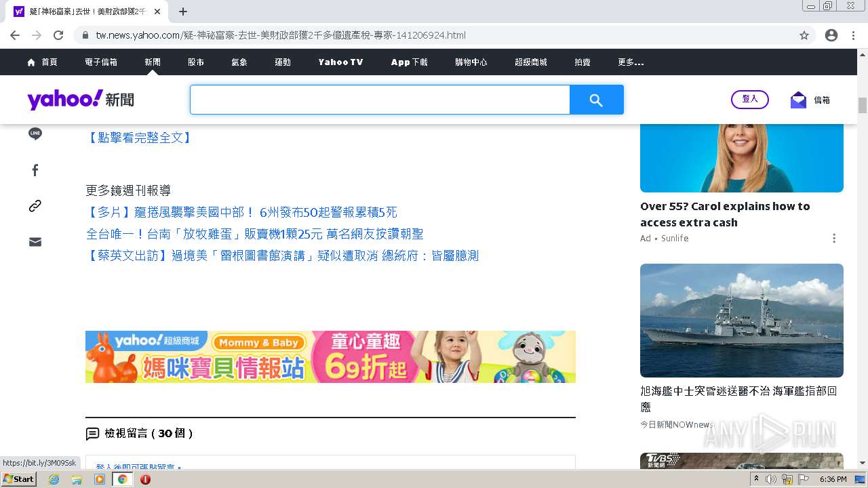Close the Yahoo news tab

click(157, 12)
